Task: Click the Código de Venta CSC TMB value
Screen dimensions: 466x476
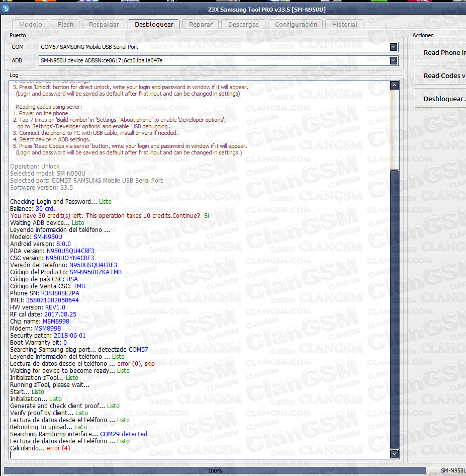Action: pyautogui.click(x=79, y=286)
